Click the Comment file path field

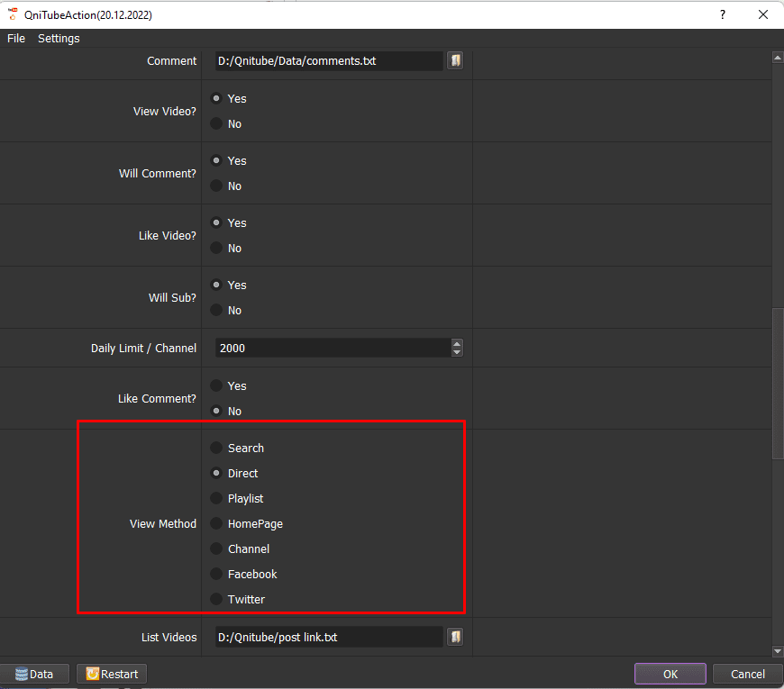coord(329,60)
